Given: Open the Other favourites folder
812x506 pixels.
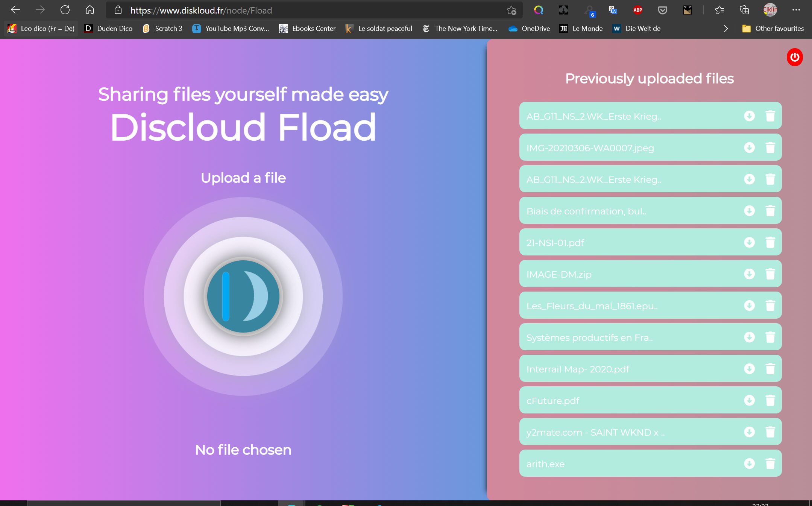Looking at the screenshot, I should tap(773, 29).
